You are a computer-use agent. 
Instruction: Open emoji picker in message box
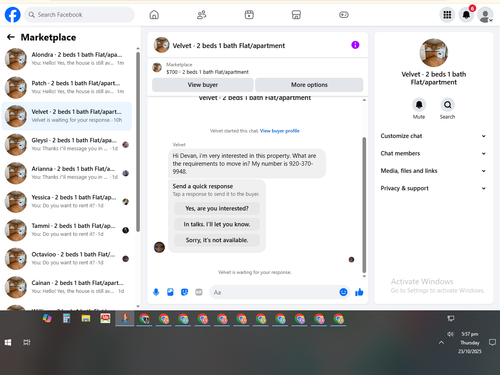click(343, 292)
